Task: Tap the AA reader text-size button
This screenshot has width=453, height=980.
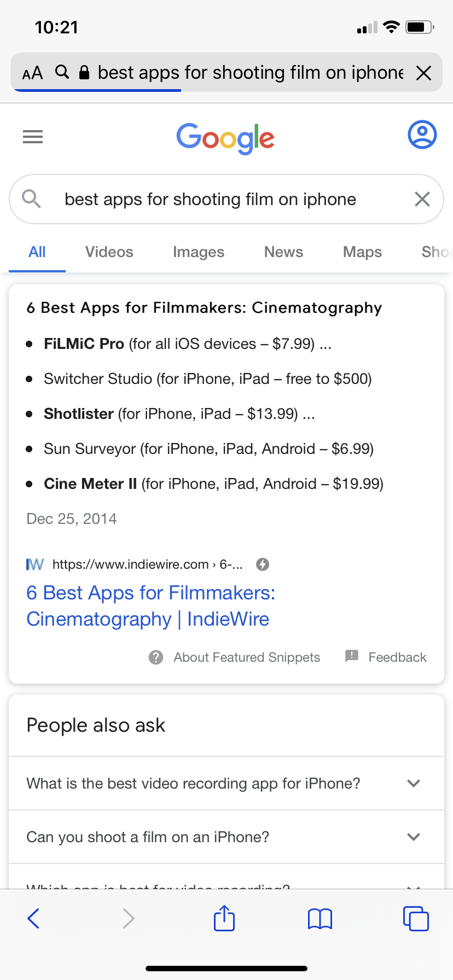Action: click(32, 73)
